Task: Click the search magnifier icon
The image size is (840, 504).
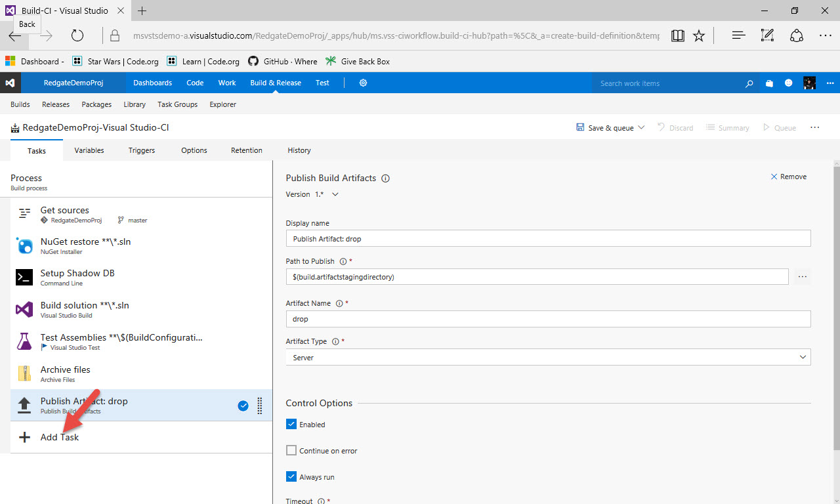Action: coord(749,83)
